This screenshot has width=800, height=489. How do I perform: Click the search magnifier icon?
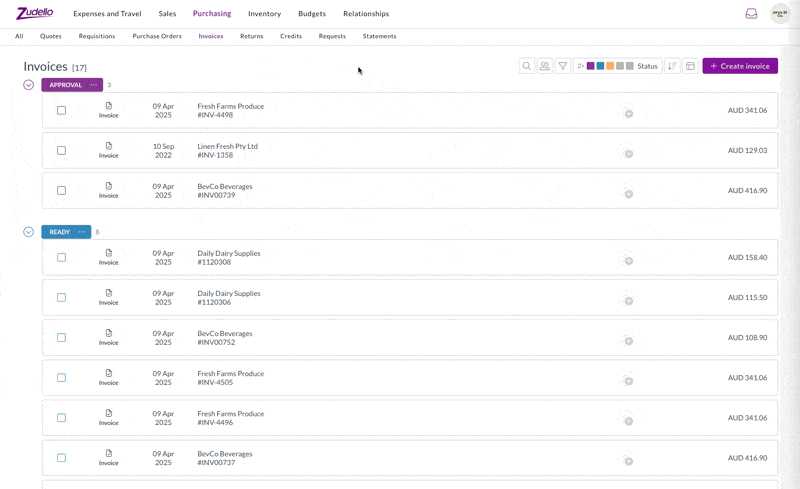pos(526,66)
